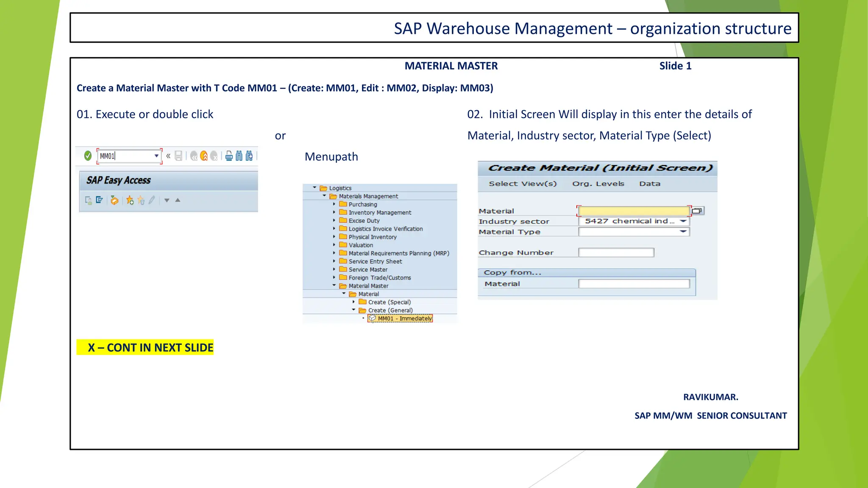868x488 pixels.
Task: Open the command field history dropdown arrow
Action: 156,156
